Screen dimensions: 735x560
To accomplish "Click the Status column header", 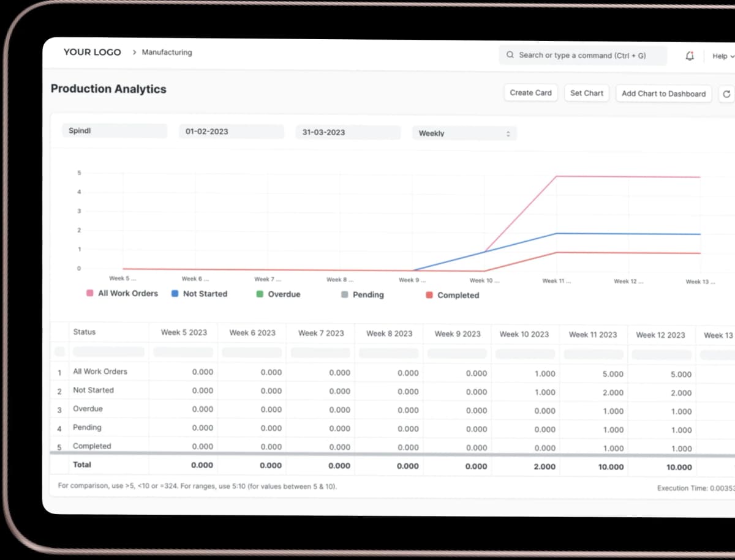I will (85, 332).
